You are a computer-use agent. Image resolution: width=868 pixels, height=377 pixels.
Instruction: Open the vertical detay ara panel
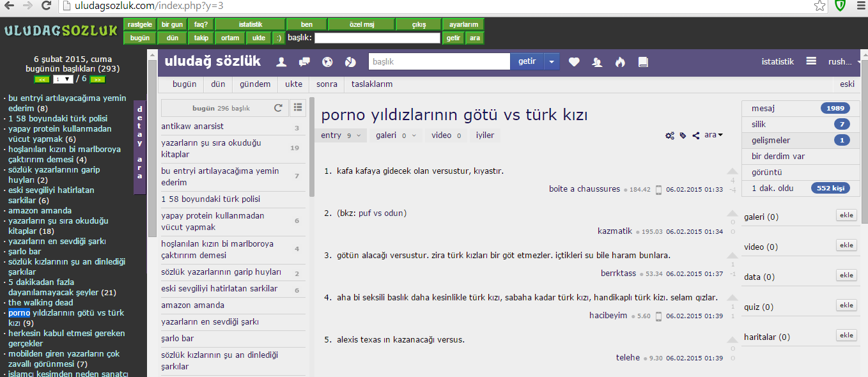coord(140,146)
